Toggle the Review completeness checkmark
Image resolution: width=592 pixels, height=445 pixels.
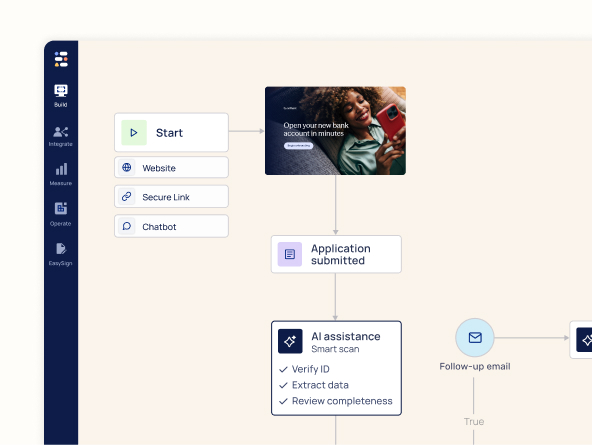coord(283,401)
